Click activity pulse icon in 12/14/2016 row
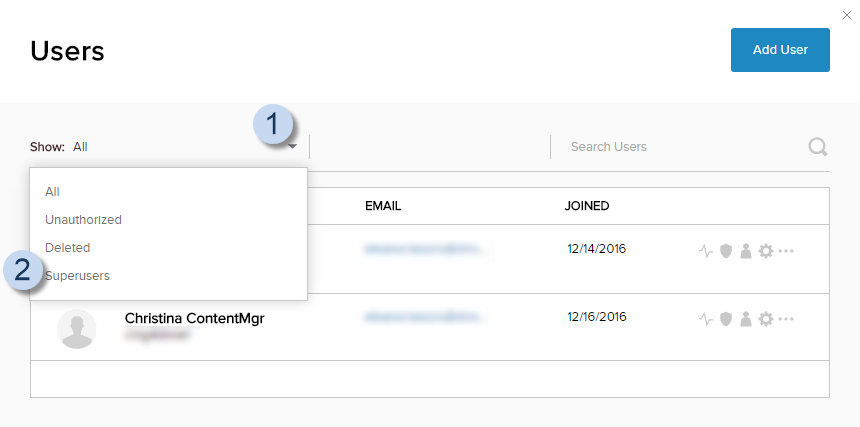 (x=706, y=250)
